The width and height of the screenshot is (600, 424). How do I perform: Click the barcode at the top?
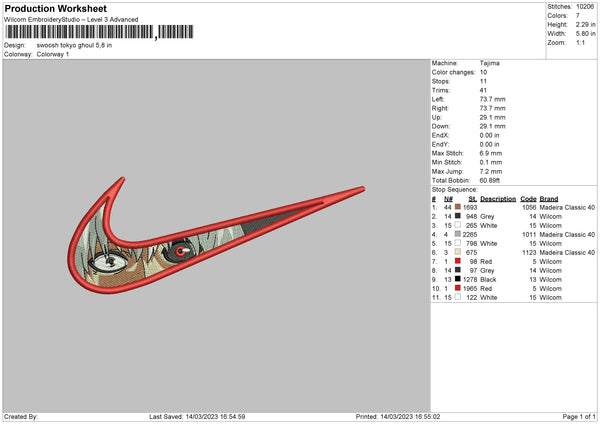click(x=99, y=32)
